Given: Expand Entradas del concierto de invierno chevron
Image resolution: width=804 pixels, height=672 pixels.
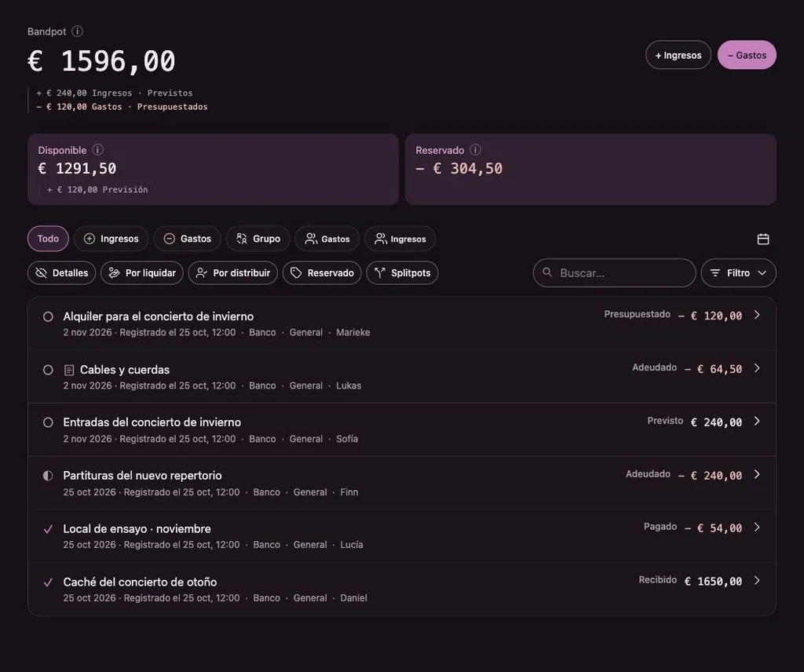Looking at the screenshot, I should (x=757, y=421).
